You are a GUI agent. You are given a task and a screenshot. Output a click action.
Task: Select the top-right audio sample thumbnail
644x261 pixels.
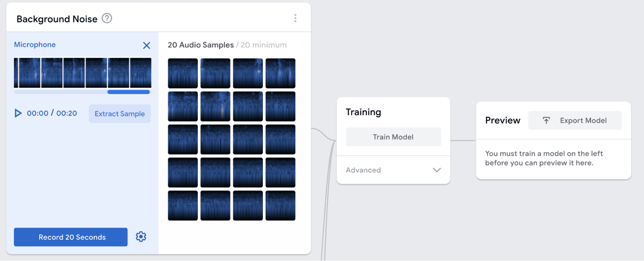280,73
